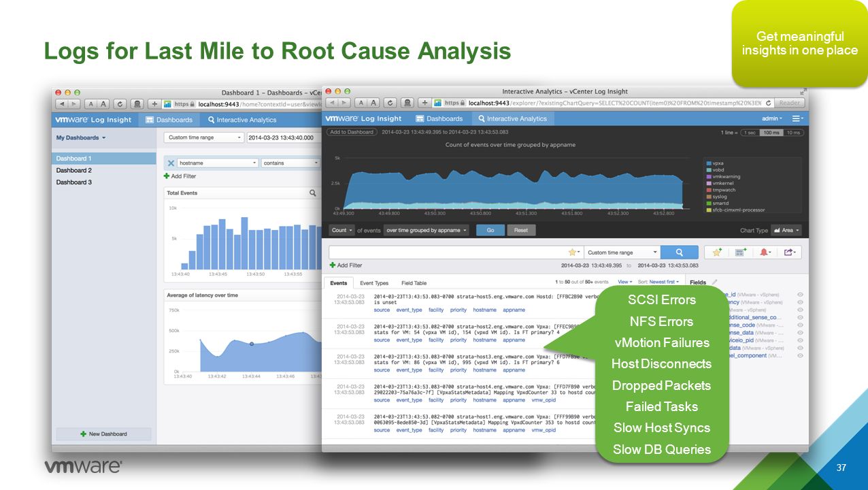Click event_type link in strata-host5 event
Image resolution: width=868 pixels, height=490 pixels.
coord(409,310)
